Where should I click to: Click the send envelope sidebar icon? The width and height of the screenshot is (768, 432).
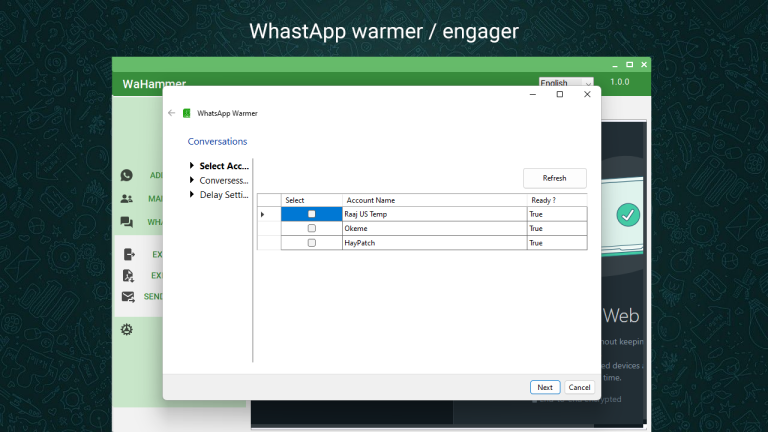128,297
